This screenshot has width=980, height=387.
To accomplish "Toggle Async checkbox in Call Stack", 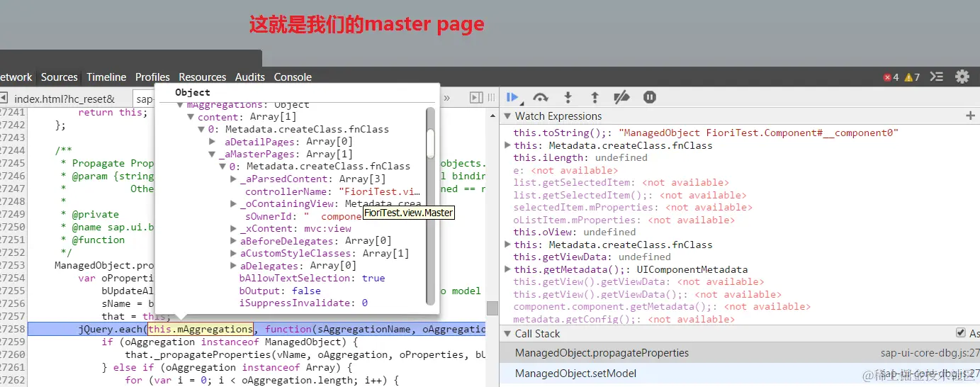I will pos(961,333).
